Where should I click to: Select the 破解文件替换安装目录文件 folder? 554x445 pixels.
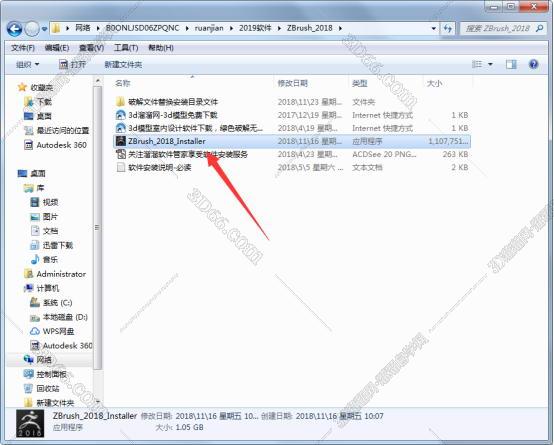pos(173,102)
